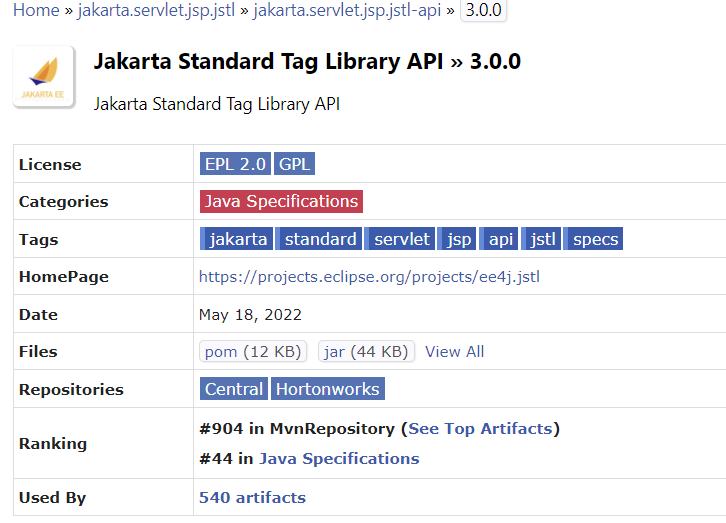Click the #904 in MvnRepository text
The image size is (726, 523).
tap(297, 429)
